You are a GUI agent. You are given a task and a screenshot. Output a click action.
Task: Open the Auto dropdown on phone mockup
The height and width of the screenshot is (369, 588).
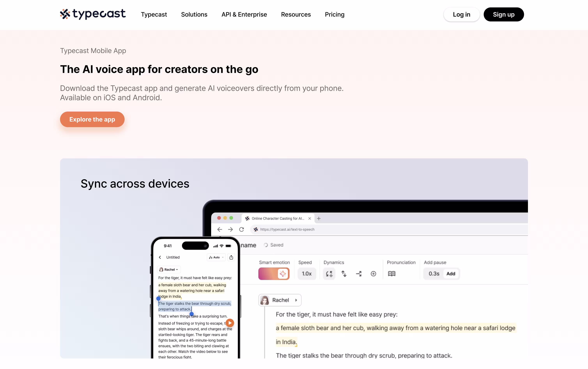216,257
